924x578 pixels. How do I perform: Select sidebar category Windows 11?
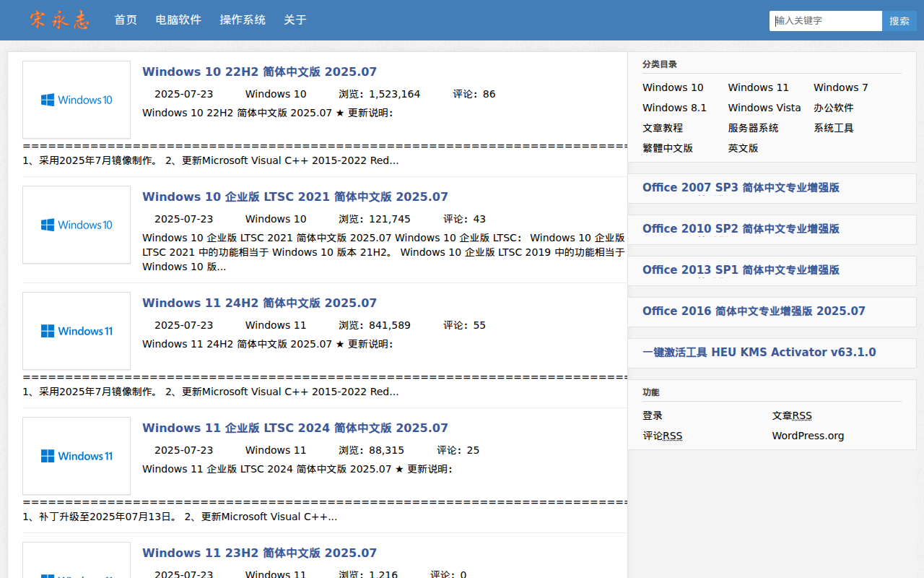(x=758, y=87)
